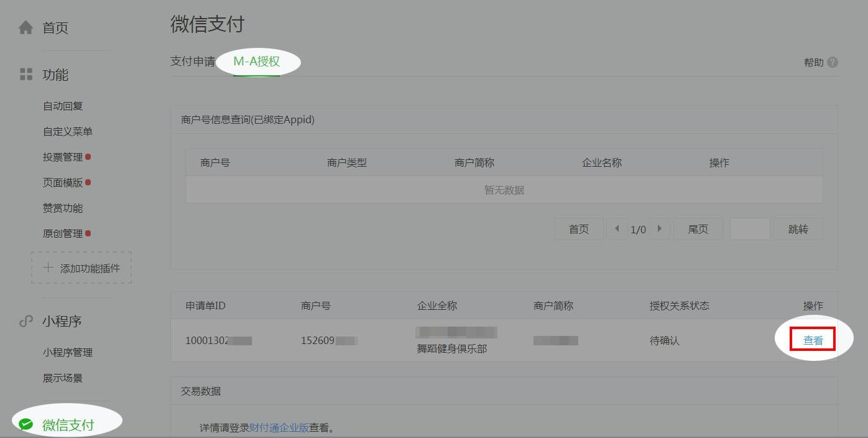Click the merchant number starting with 152609
Viewport: 868px width, 438px height.
pyautogui.click(x=330, y=340)
